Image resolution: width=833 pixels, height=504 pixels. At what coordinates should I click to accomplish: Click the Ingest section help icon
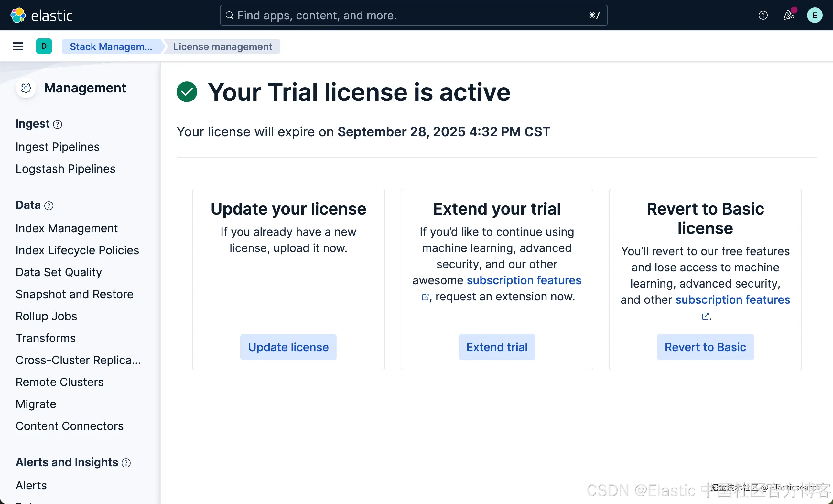pos(58,124)
